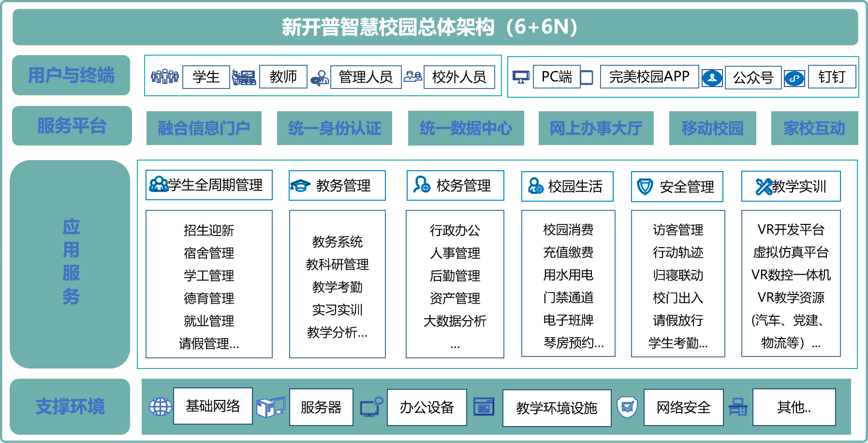Click the server icon beside 服务器
Viewport: 868px width, 443px height.
point(272,407)
